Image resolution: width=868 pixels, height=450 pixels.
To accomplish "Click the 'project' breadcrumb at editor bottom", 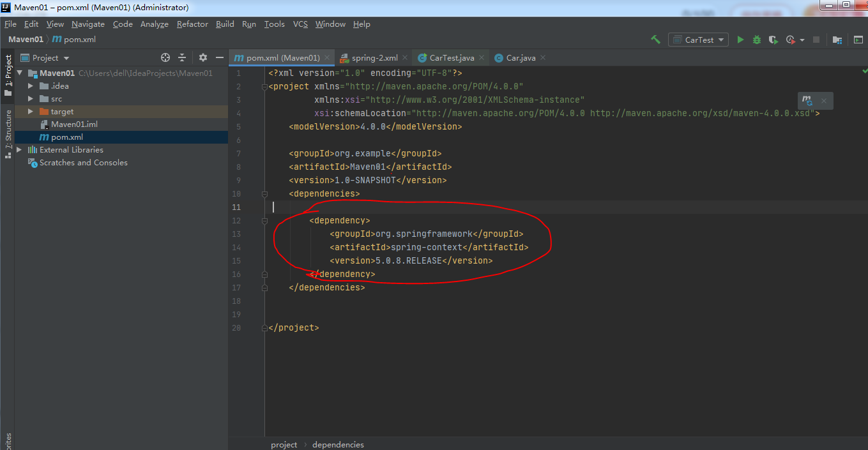I will point(284,444).
